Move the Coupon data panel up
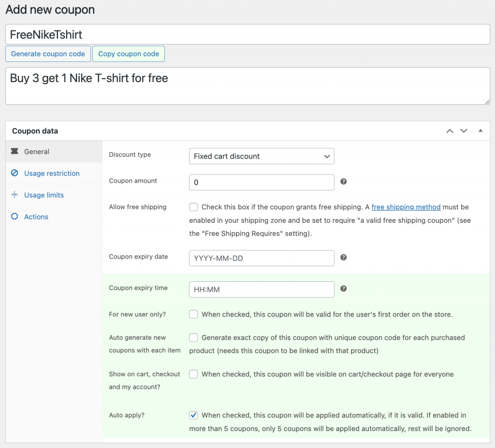 [450, 130]
